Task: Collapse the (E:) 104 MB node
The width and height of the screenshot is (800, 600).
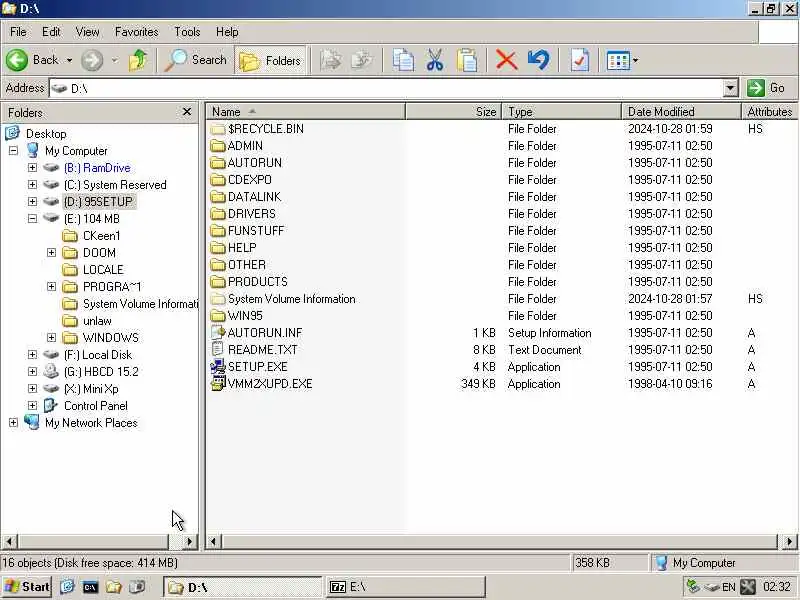Action: coord(32,218)
